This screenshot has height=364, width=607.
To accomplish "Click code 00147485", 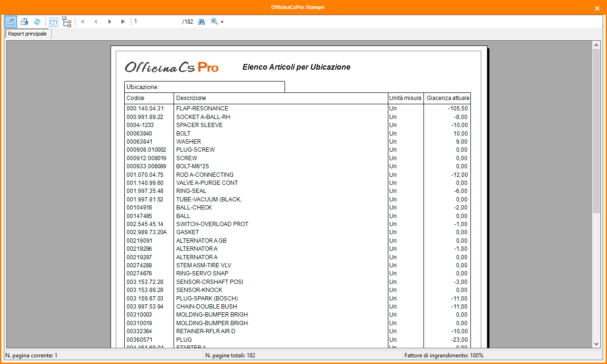I will pos(139,216).
